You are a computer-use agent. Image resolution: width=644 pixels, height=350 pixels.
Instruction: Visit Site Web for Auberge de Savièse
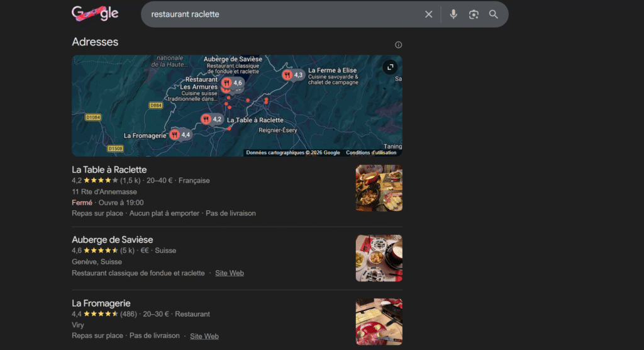(229, 273)
